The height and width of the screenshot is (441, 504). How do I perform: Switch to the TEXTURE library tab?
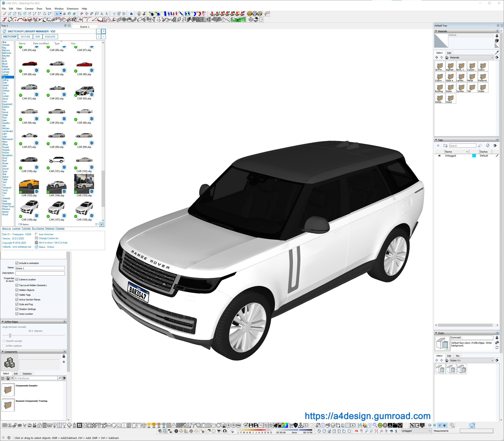[25, 37]
